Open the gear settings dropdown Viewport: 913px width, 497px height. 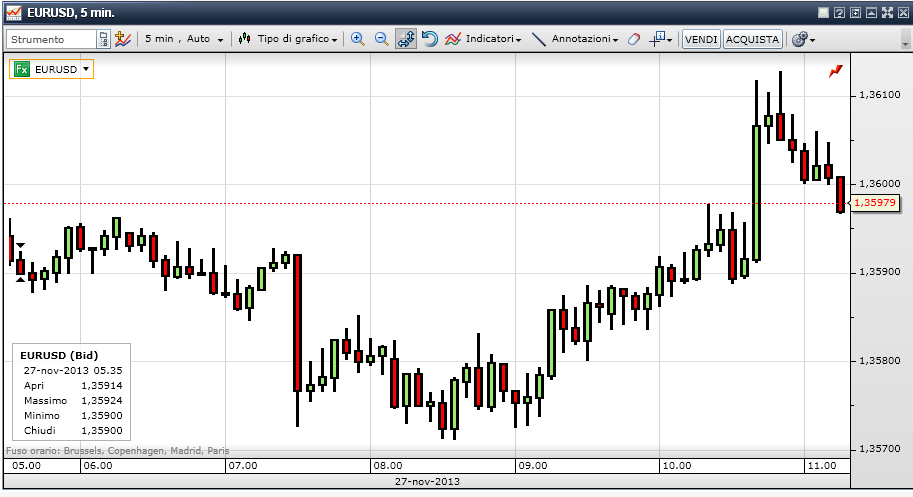pos(803,39)
